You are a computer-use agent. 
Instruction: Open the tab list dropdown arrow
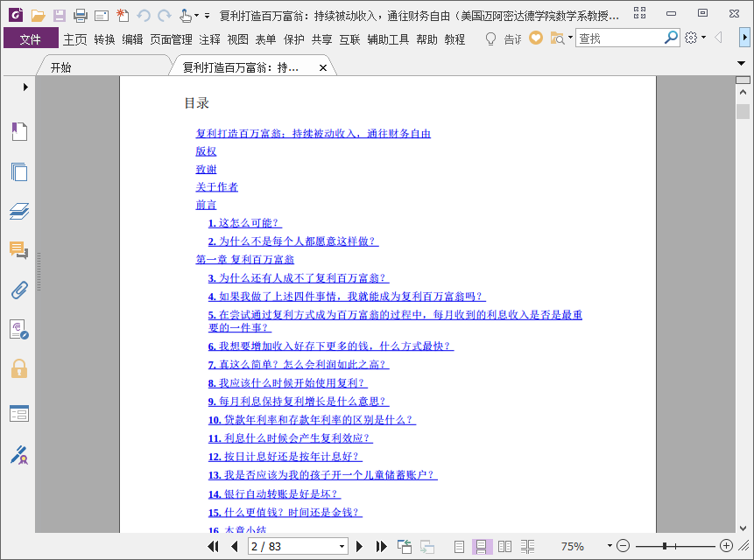coord(741,63)
